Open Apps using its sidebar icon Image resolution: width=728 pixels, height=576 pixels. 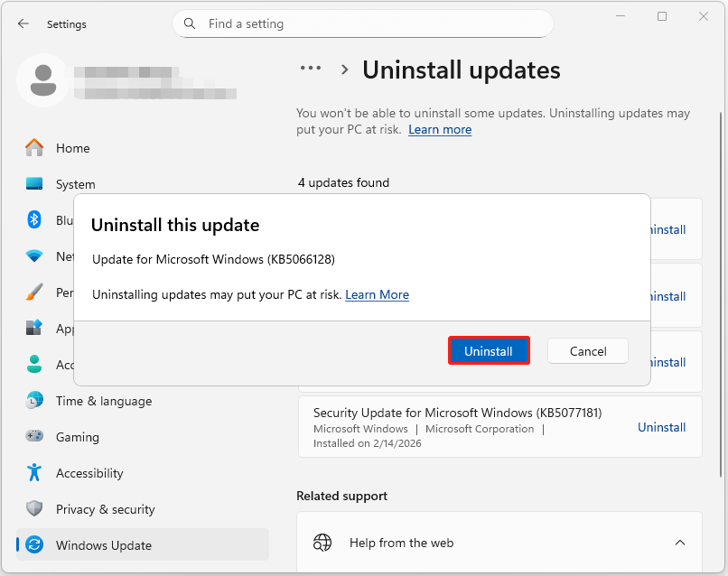pos(35,328)
